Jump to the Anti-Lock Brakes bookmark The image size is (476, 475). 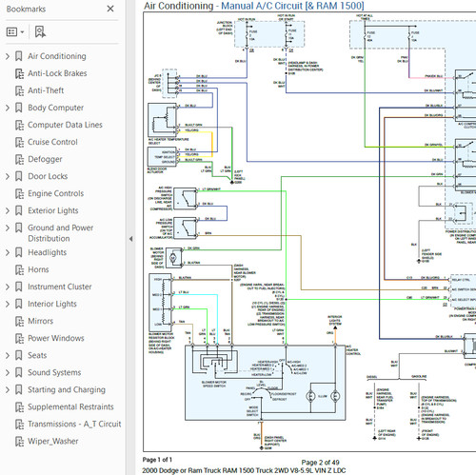point(57,73)
